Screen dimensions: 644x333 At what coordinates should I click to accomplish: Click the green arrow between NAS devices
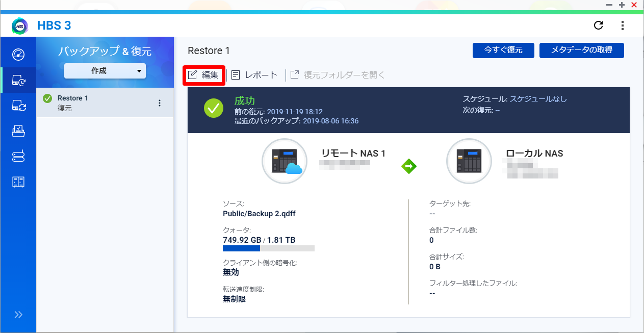click(409, 166)
